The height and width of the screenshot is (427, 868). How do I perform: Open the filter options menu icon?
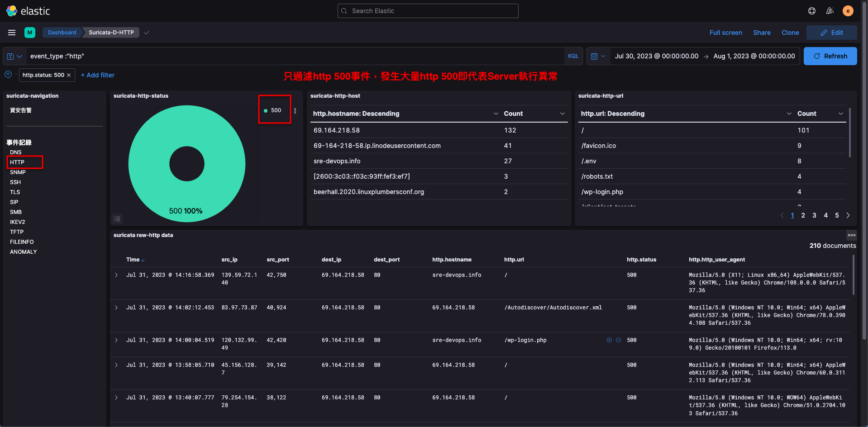pos(8,75)
